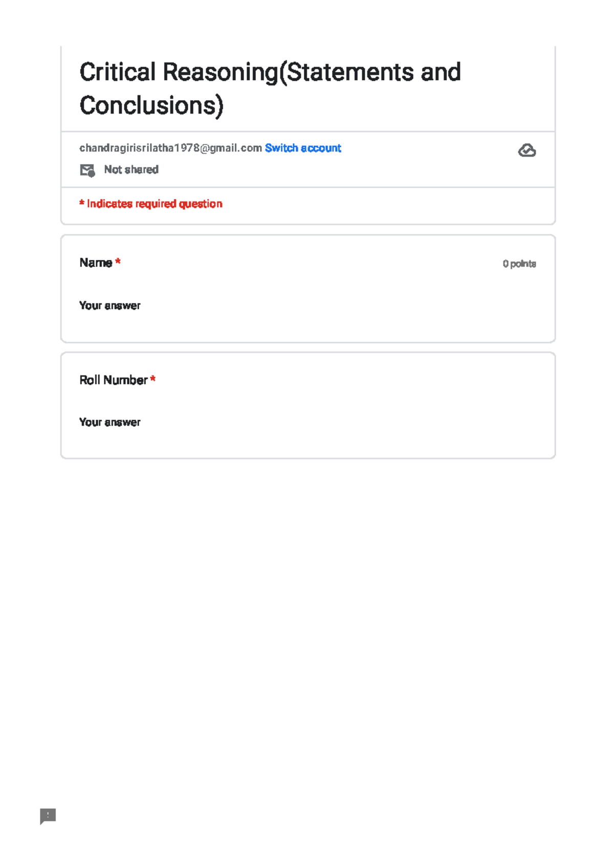Open the report problem feedback icon
Viewport: 614px width, 868px height.
(48, 815)
